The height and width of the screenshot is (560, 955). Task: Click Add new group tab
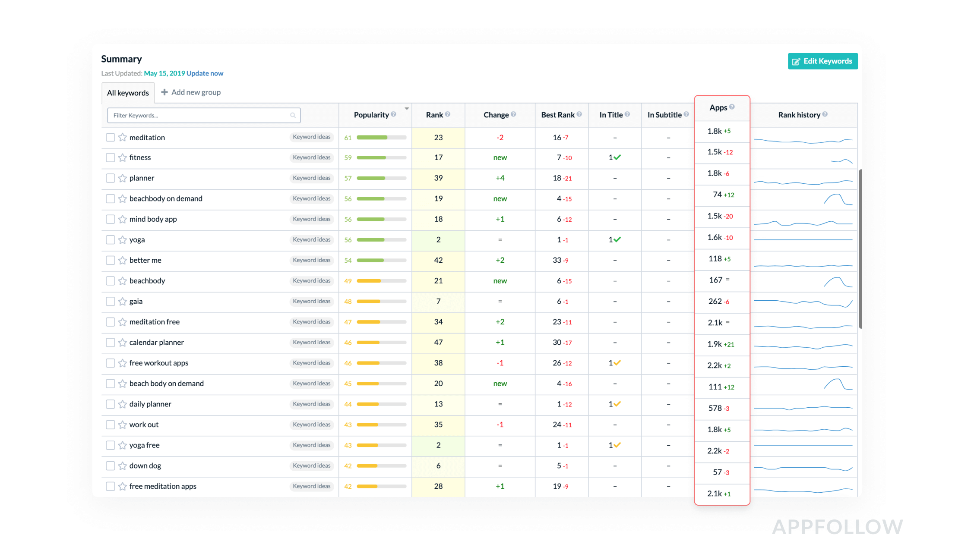191,92
